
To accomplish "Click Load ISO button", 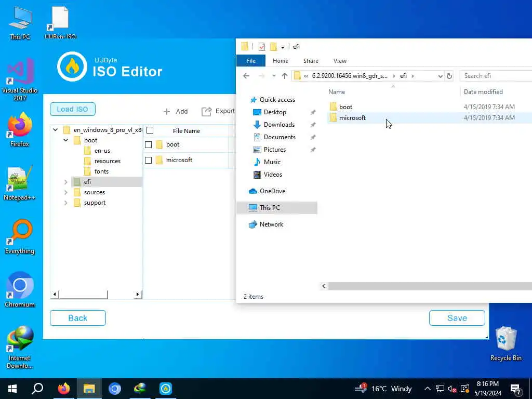I will [x=73, y=109].
